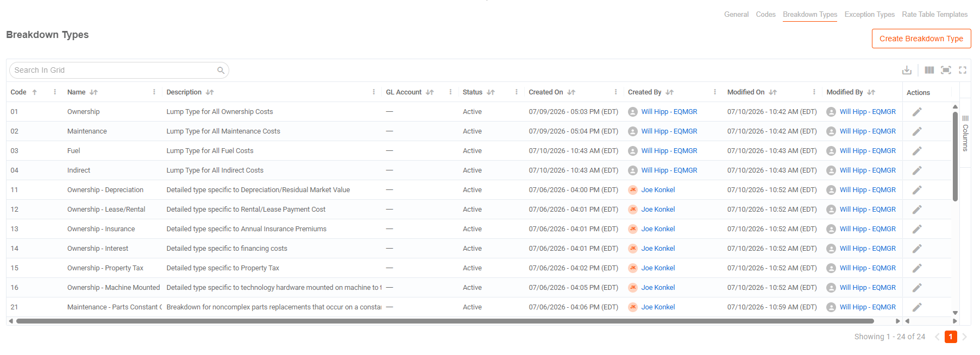Open the Created On column options menu
980x355 pixels.
615,92
